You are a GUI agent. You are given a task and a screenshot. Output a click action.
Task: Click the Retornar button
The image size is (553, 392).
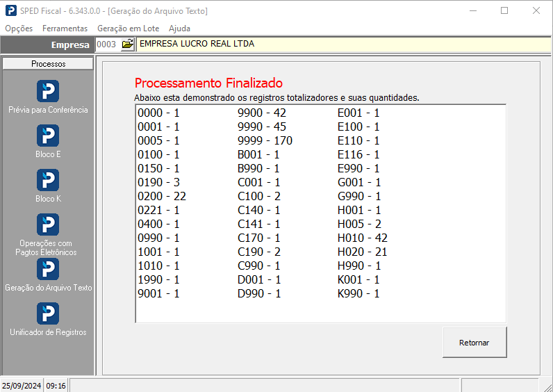coord(474,342)
